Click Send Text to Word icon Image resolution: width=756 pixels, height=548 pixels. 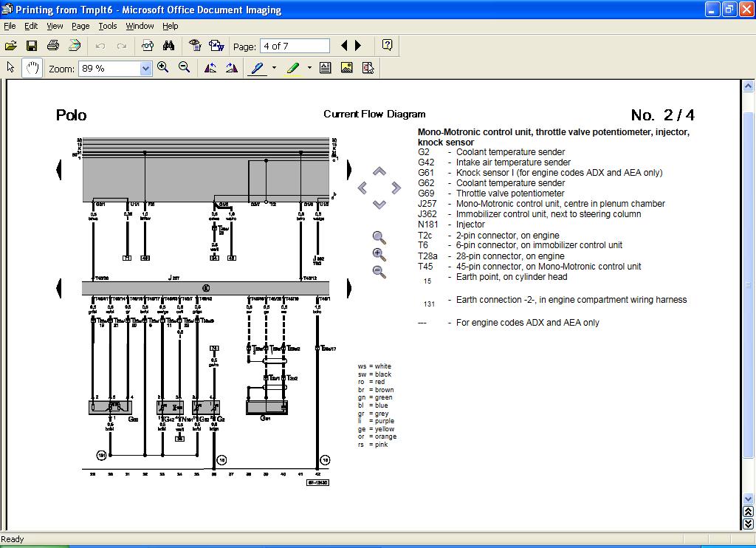(216, 46)
